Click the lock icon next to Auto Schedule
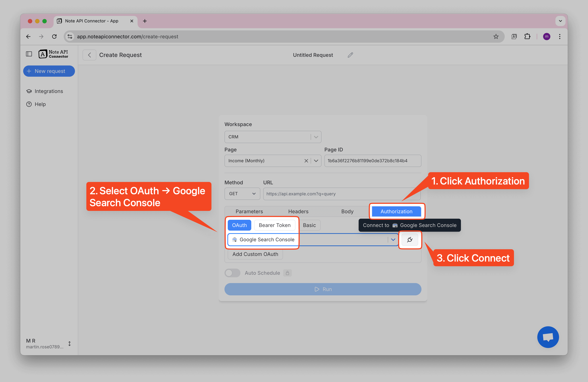 tap(287, 273)
